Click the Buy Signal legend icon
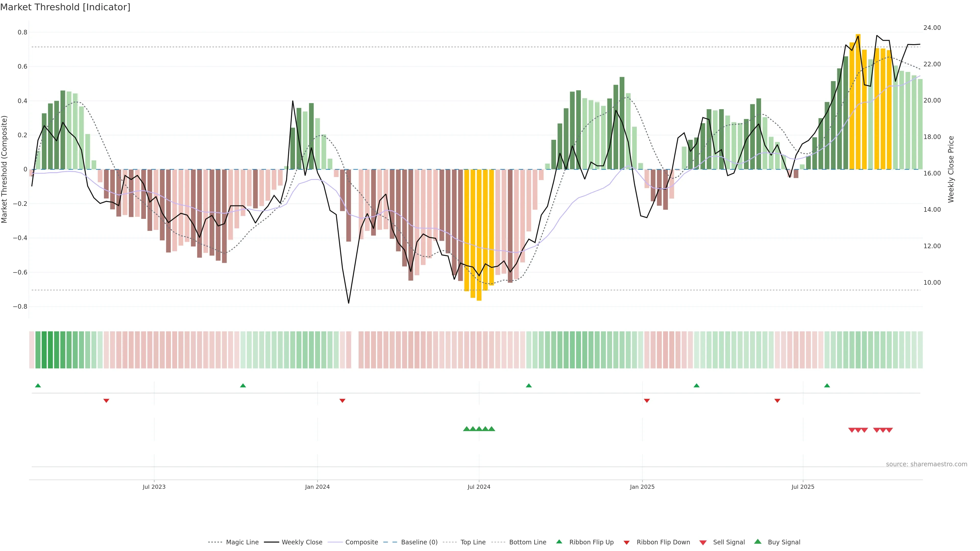 [757, 542]
